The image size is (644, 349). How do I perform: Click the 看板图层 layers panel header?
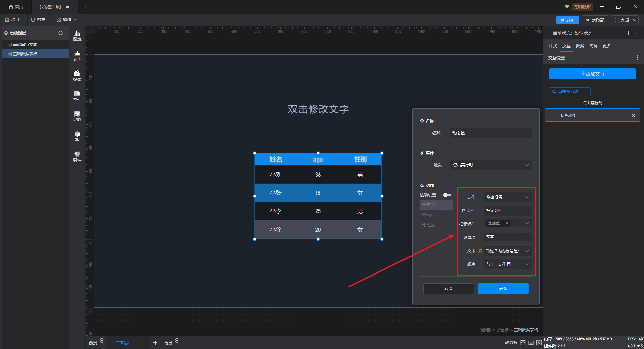[18, 33]
